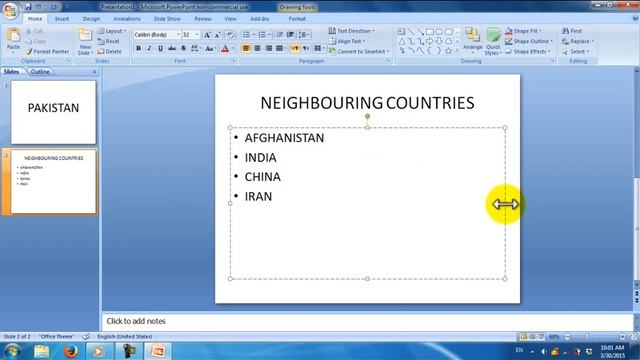
Task: Select the Rectangle shape
Action: click(430, 32)
